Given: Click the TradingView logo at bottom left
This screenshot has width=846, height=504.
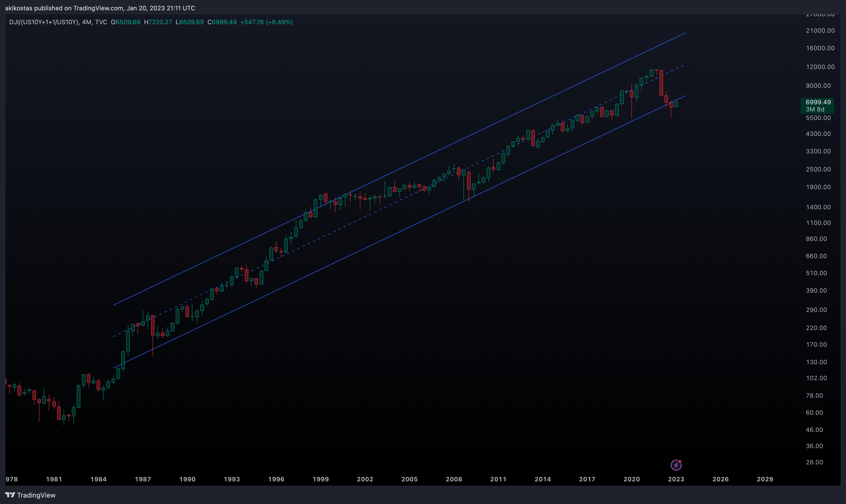Looking at the screenshot, I should pos(30,495).
